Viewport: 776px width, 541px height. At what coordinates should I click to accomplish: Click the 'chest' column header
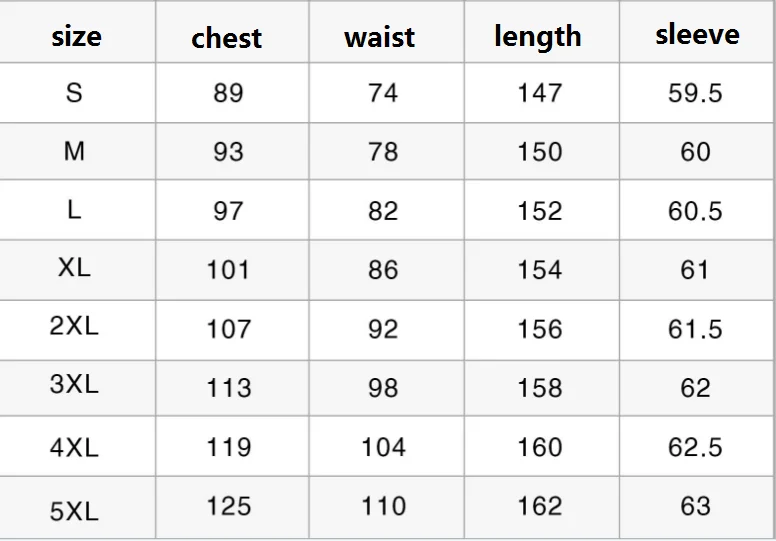[x=227, y=38]
